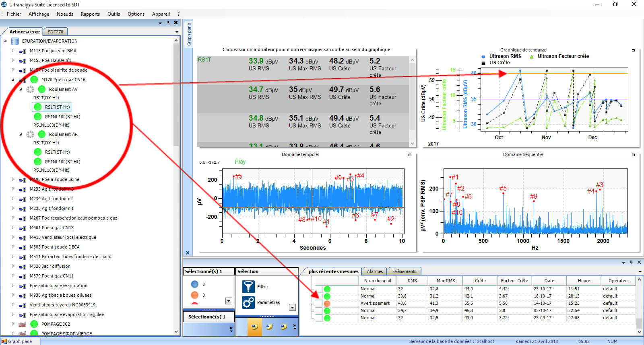
Task: Click the orange Avertissement status light in the table
Action: (327, 304)
